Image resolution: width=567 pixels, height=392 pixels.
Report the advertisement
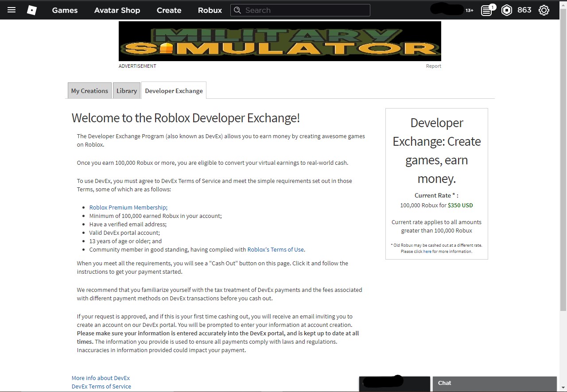pyautogui.click(x=433, y=66)
